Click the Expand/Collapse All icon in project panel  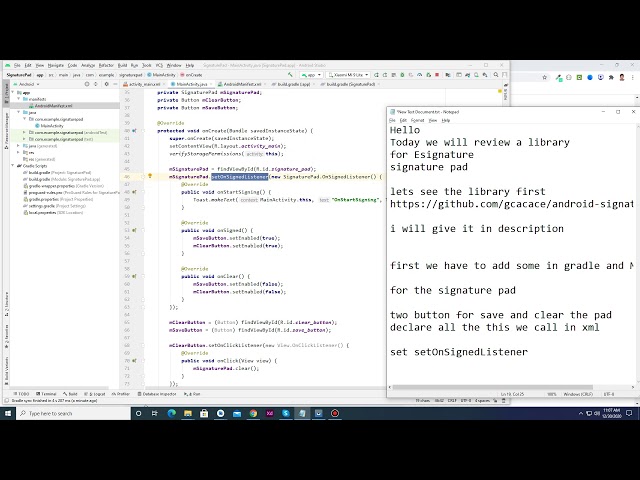click(x=96, y=84)
